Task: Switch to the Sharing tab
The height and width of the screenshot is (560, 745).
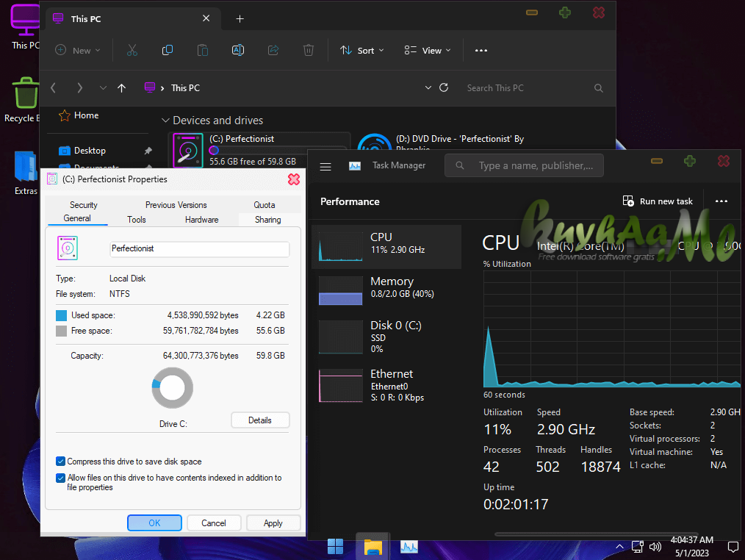Action: [268, 220]
